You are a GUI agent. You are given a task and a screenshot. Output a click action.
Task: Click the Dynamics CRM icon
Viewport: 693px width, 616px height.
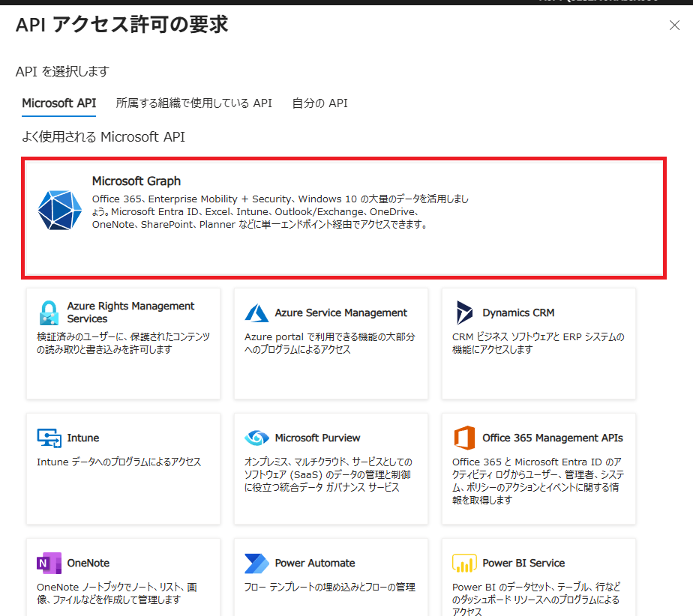point(464,312)
